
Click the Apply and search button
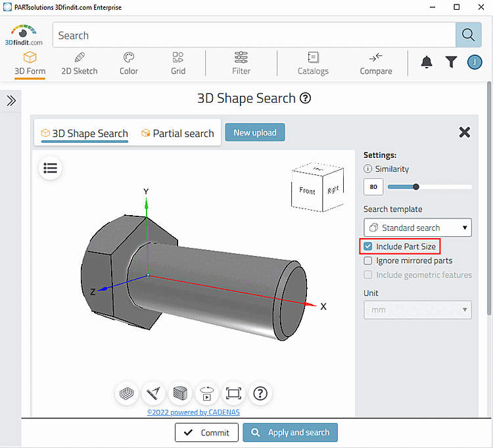point(290,433)
